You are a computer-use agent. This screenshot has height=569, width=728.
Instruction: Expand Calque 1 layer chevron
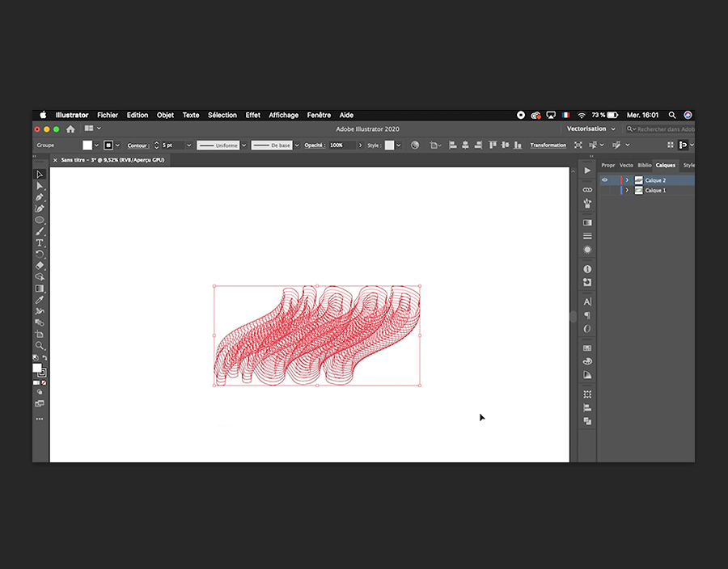coord(627,190)
